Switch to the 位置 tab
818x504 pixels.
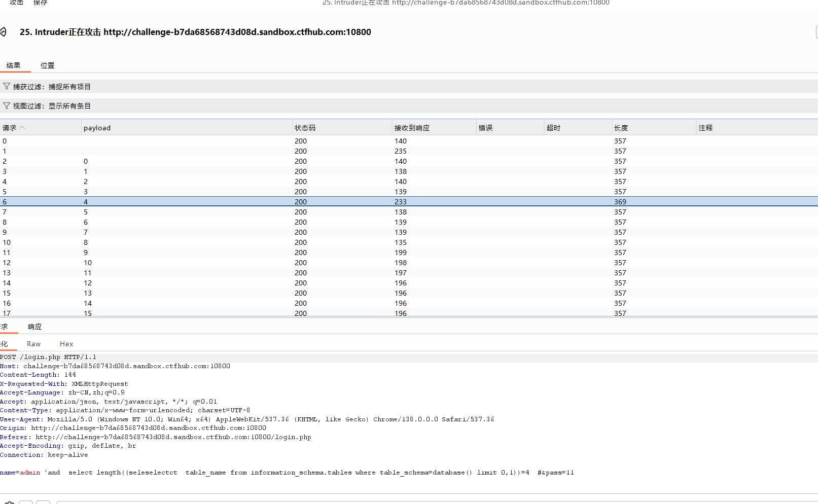47,65
